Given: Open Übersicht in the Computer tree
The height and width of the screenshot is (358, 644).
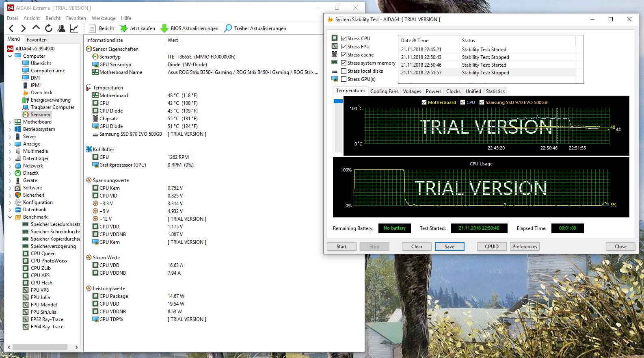Looking at the screenshot, I should (41, 63).
